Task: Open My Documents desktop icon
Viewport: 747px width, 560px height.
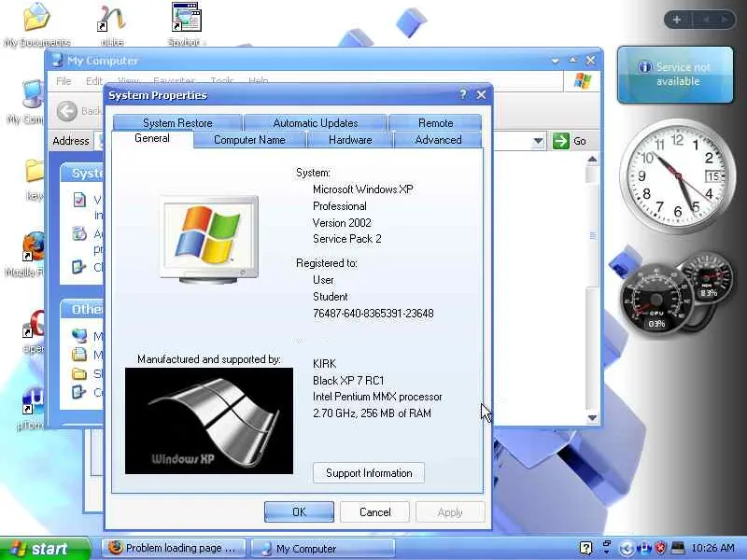Action: [36, 24]
